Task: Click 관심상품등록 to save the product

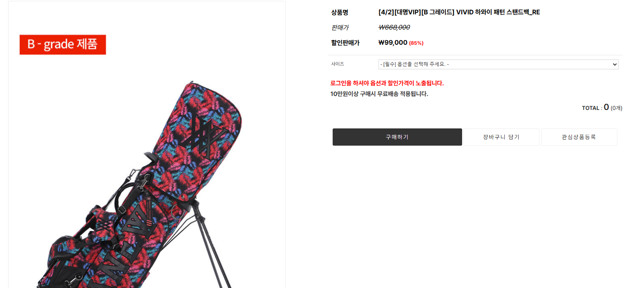Action: (x=579, y=137)
